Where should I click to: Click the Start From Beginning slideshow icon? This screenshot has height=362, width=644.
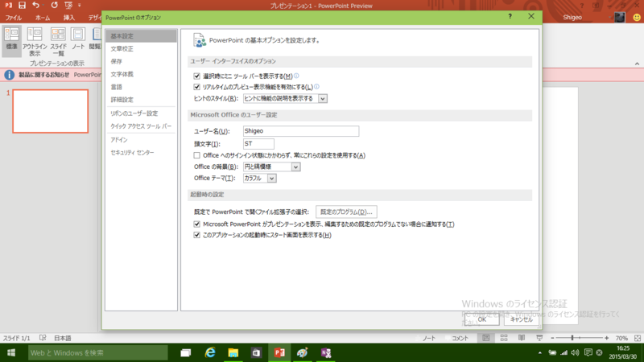[68, 6]
